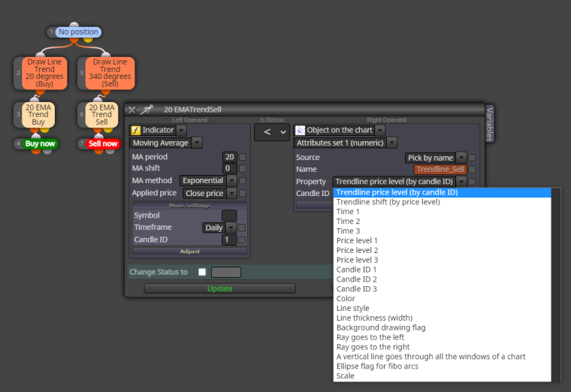
Task: Click the pin icon in dialog title bar
Action: pos(147,109)
